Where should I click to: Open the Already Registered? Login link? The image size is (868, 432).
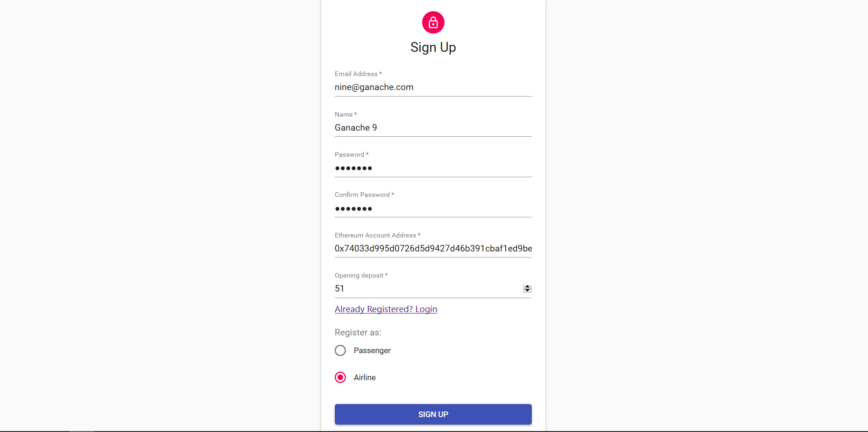point(386,309)
